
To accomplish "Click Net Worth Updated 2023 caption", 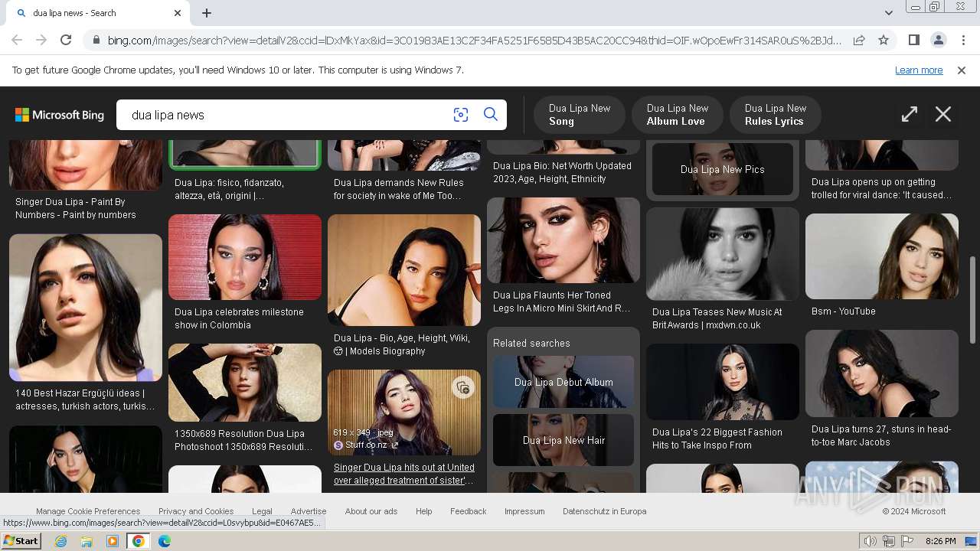I will 562,172.
